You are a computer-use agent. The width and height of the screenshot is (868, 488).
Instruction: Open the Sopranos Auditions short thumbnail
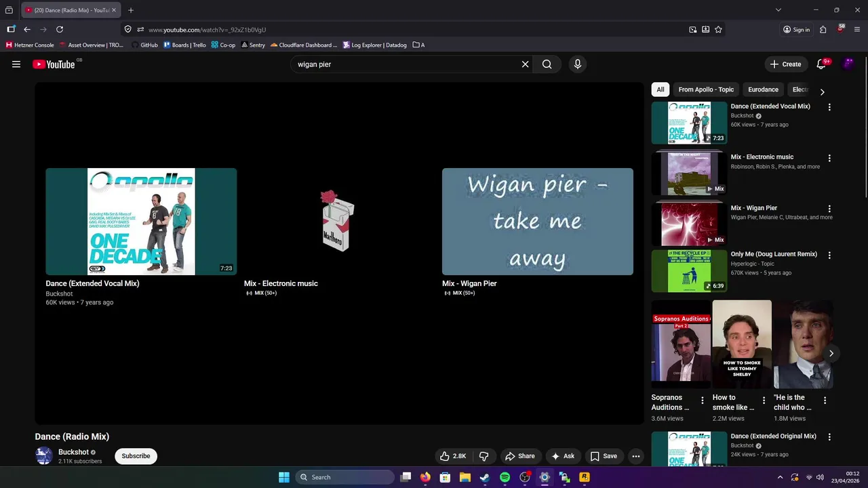coord(681,344)
